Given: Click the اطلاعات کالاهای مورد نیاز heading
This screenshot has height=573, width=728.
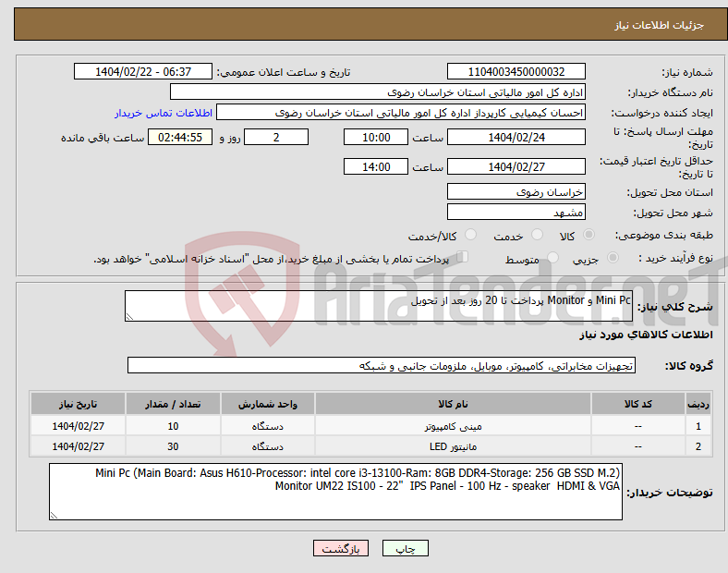Looking at the screenshot, I should [646, 335].
